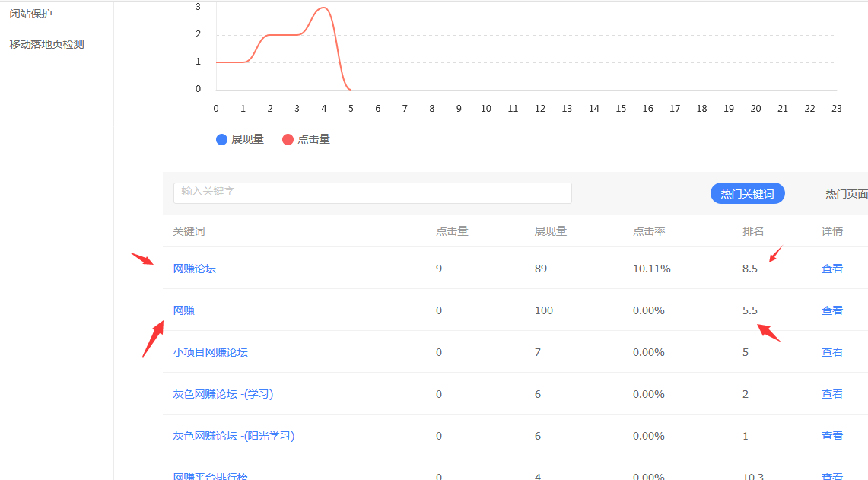View details (查看) for 网赚论坛
The height and width of the screenshot is (480, 868).
click(832, 268)
